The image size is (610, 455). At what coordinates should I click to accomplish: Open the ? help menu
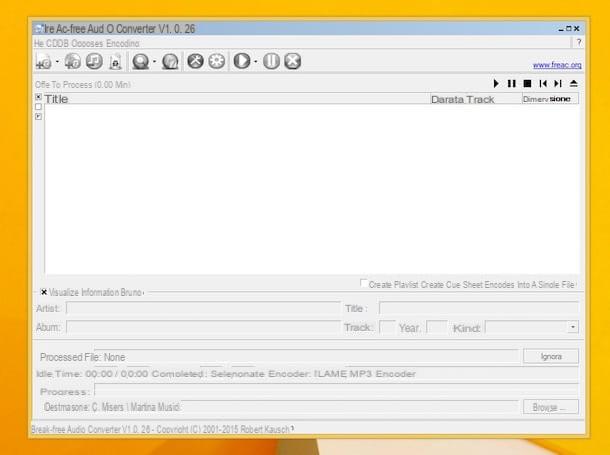tap(579, 42)
